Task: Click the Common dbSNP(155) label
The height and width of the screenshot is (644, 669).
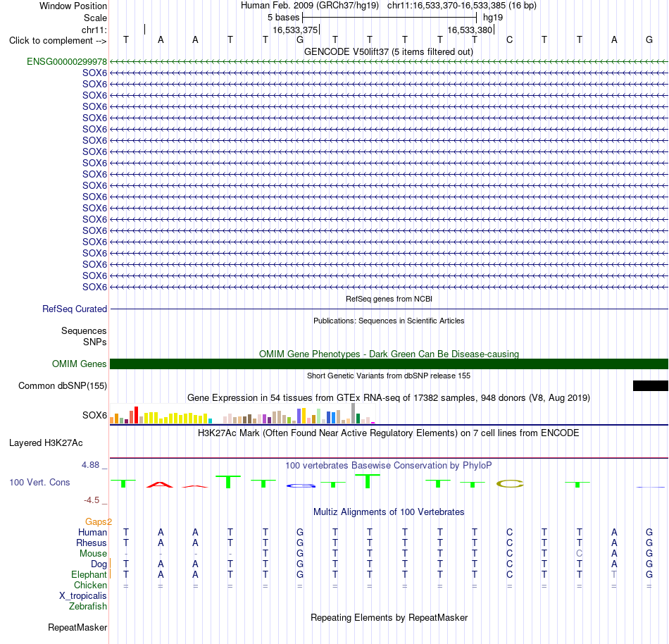Action: (63, 386)
